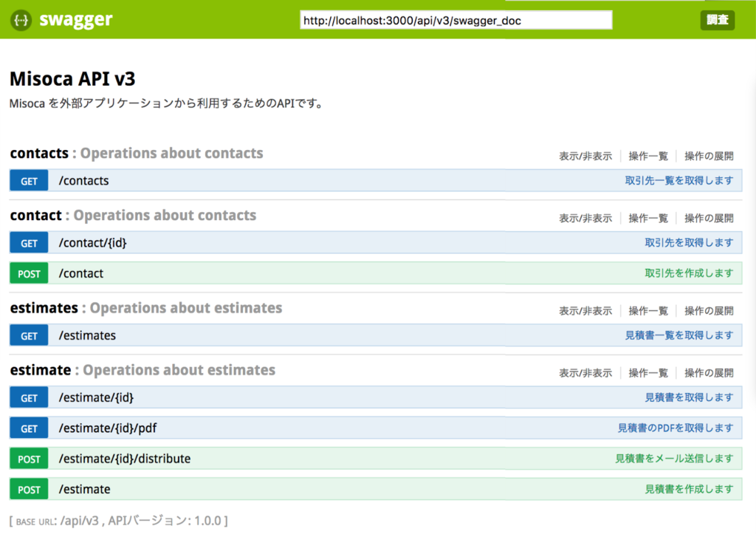This screenshot has width=756, height=534.
Task: Open the /contact/{id} endpoint path
Action: [92, 243]
